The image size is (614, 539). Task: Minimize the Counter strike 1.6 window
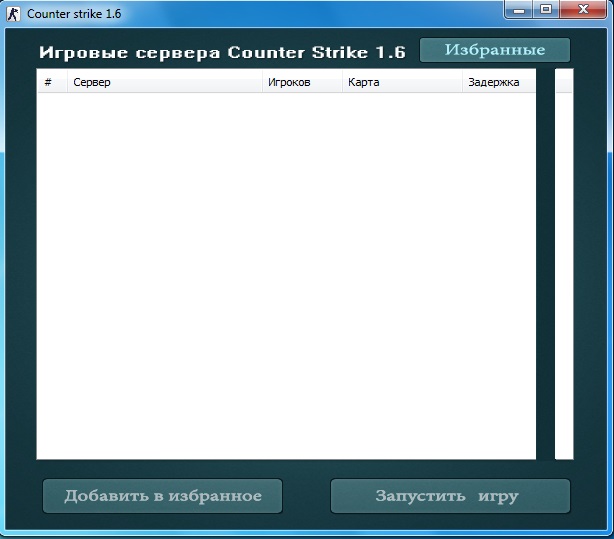pos(518,9)
